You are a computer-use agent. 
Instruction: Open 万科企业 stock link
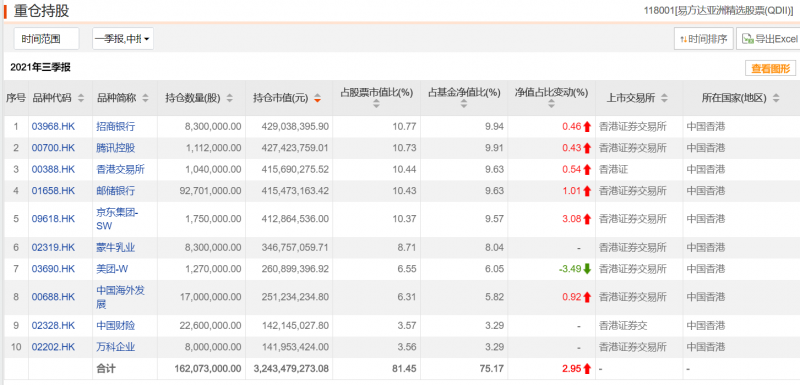point(116,347)
